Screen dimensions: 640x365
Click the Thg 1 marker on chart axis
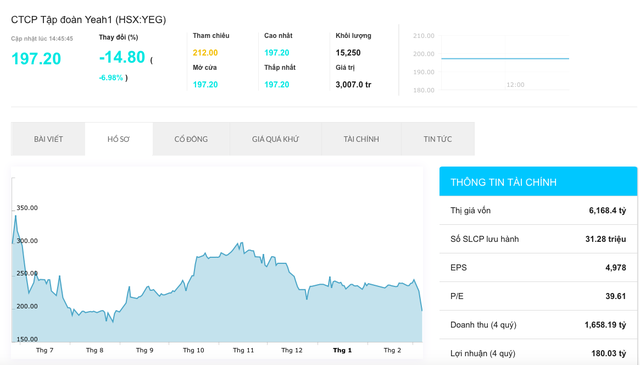342,350
